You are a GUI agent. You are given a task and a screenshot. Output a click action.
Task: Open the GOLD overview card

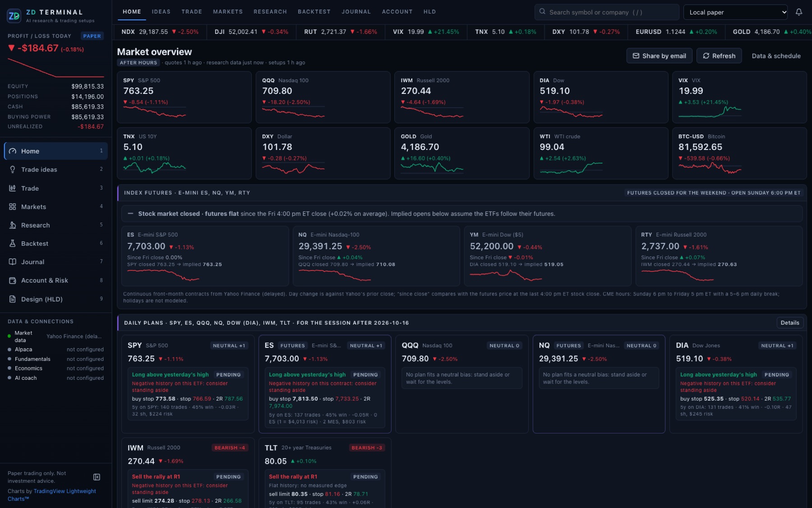(x=461, y=153)
